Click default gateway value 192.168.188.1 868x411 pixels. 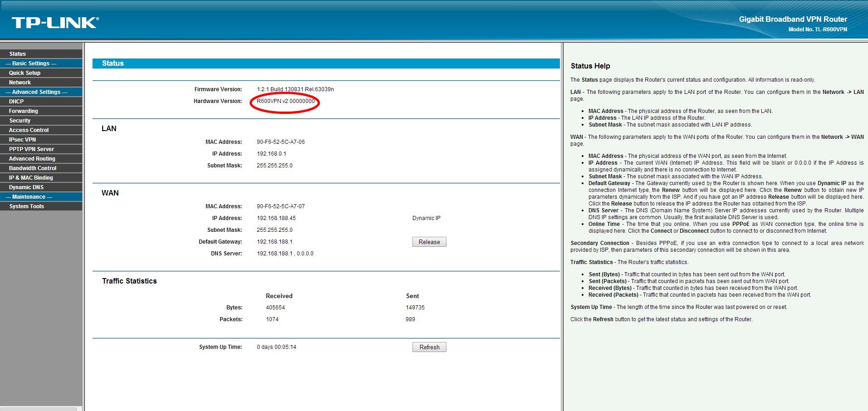275,242
